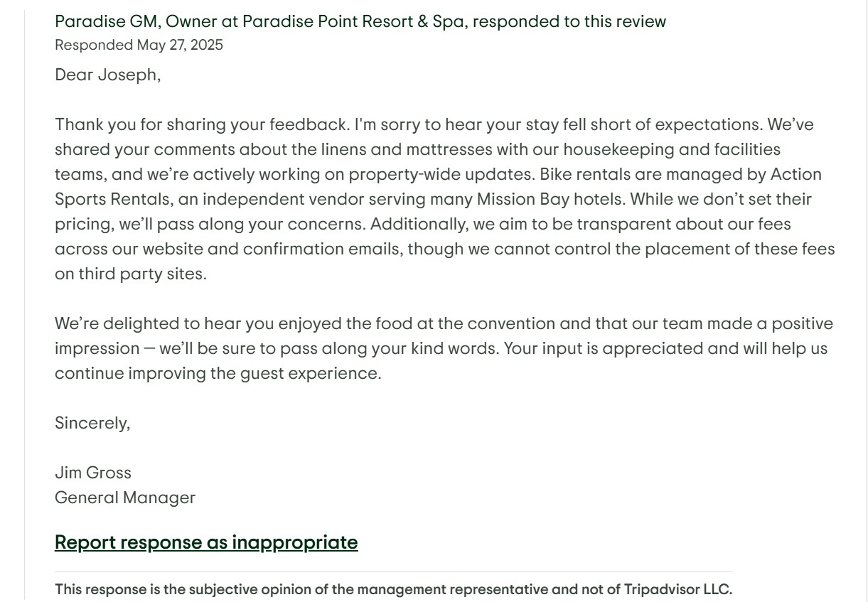
Task: Click the 'Report response as inappropriate' link
Action: coord(206,542)
